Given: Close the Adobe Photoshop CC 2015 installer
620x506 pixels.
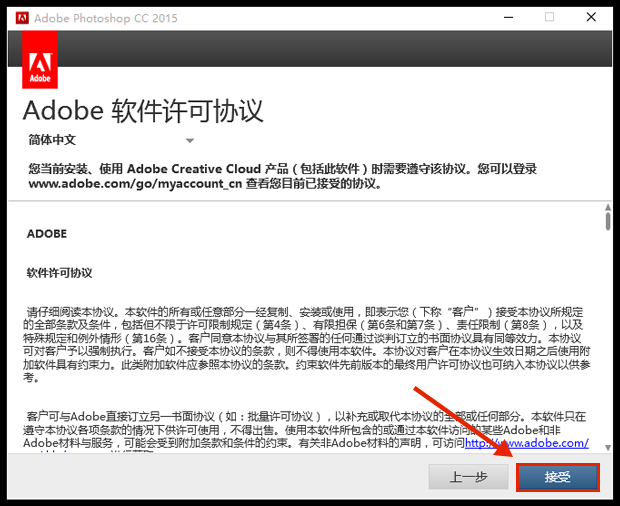Looking at the screenshot, I should pyautogui.click(x=594, y=17).
